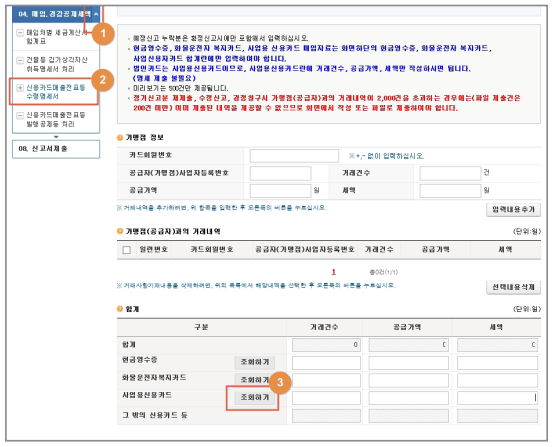
Task: Click the 합계 row 거래건수 total field
Action: click(326, 345)
